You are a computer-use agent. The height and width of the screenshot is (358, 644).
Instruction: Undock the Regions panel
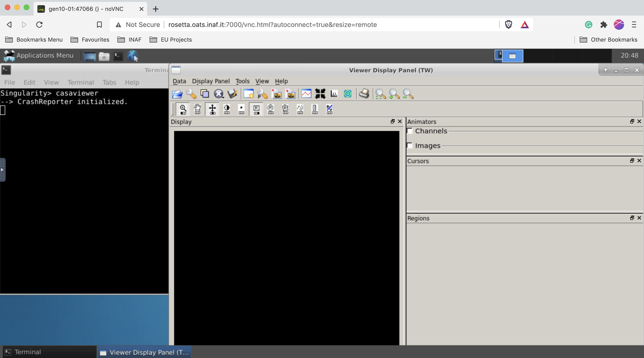pyautogui.click(x=632, y=218)
